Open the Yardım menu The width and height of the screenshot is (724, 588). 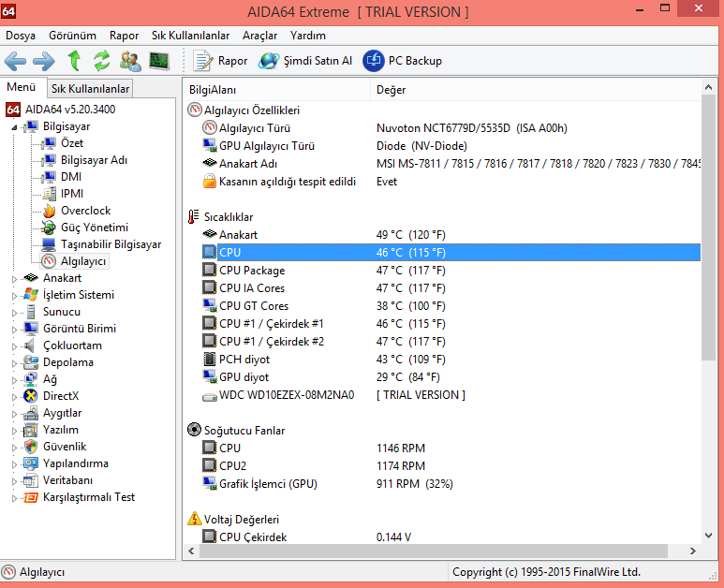click(308, 36)
